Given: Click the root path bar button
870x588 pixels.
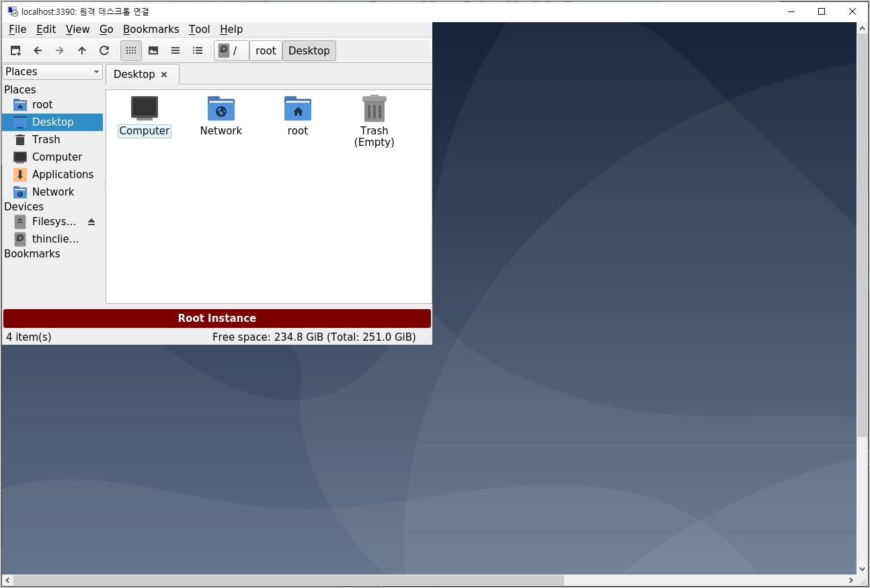Looking at the screenshot, I should 266,50.
